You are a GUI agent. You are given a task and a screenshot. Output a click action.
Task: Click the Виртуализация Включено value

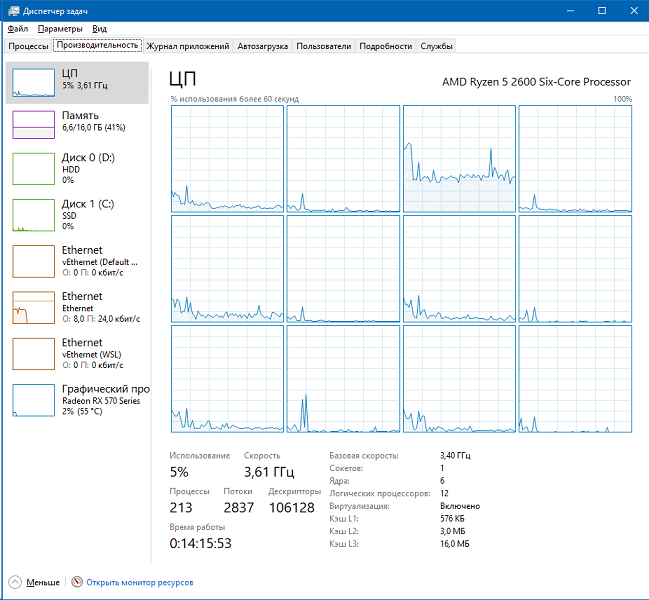pos(460,506)
